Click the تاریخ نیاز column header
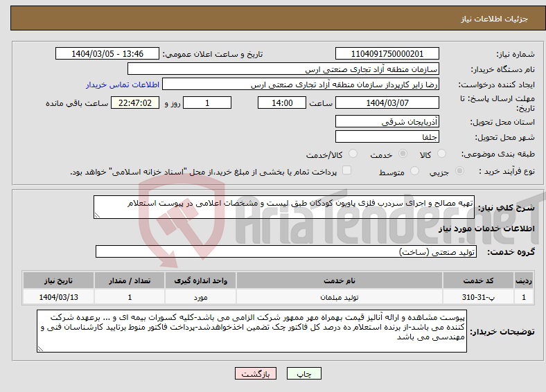The height and width of the screenshot is (392, 546). pos(58,280)
